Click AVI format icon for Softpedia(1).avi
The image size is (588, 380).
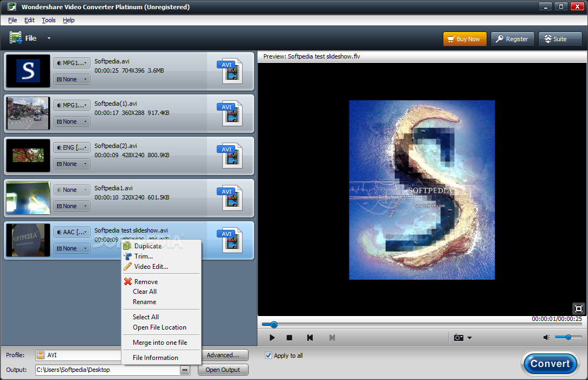[x=229, y=114]
